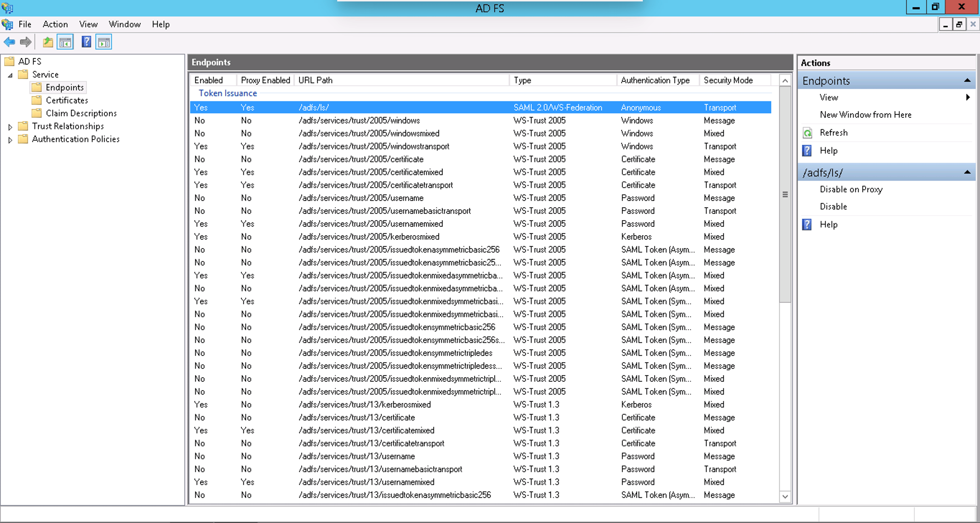The height and width of the screenshot is (523, 980).
Task: Click the endpoints list scrollbar thumb
Action: pos(785,194)
